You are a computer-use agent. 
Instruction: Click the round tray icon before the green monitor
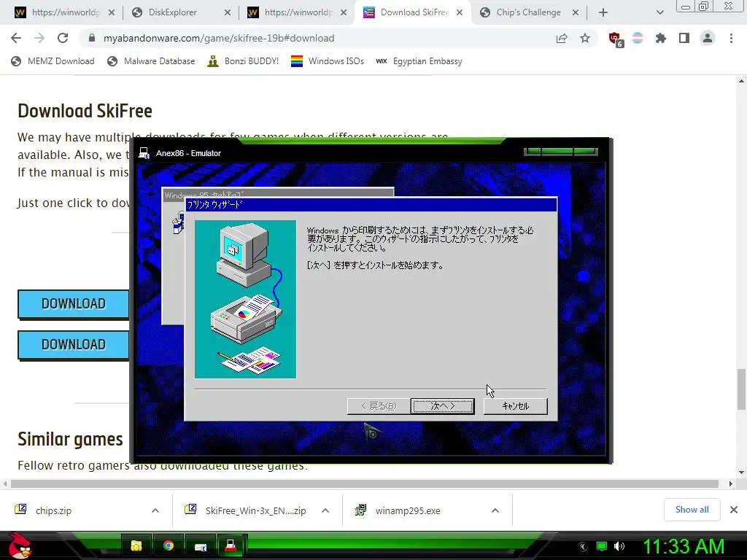click(583, 547)
